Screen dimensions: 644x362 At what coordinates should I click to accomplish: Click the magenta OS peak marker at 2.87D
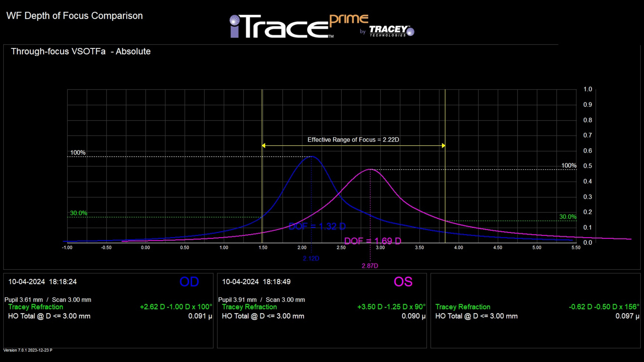(x=370, y=265)
